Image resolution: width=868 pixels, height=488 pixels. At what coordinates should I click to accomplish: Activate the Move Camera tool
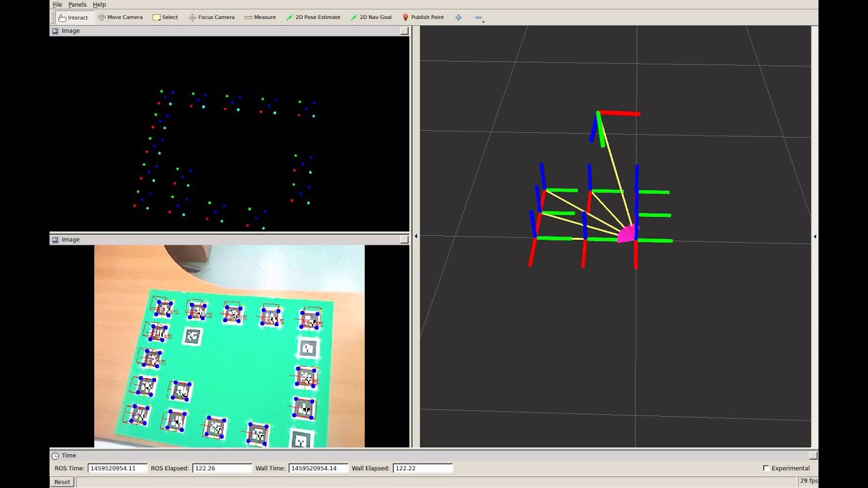[x=120, y=18]
